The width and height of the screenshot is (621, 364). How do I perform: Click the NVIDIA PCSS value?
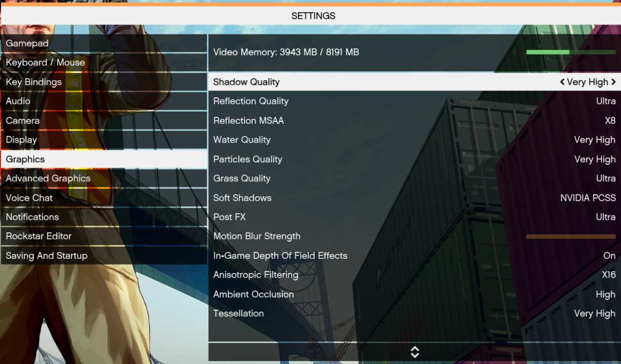[x=588, y=198]
